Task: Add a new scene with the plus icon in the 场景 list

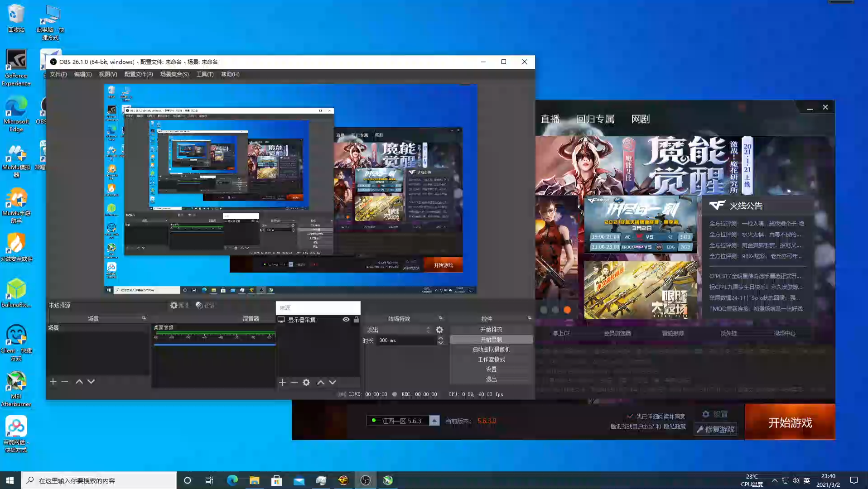Action: [53, 382]
